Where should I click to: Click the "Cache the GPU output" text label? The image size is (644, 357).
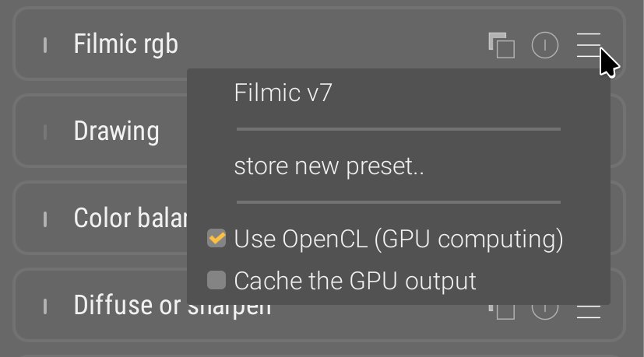coord(354,280)
